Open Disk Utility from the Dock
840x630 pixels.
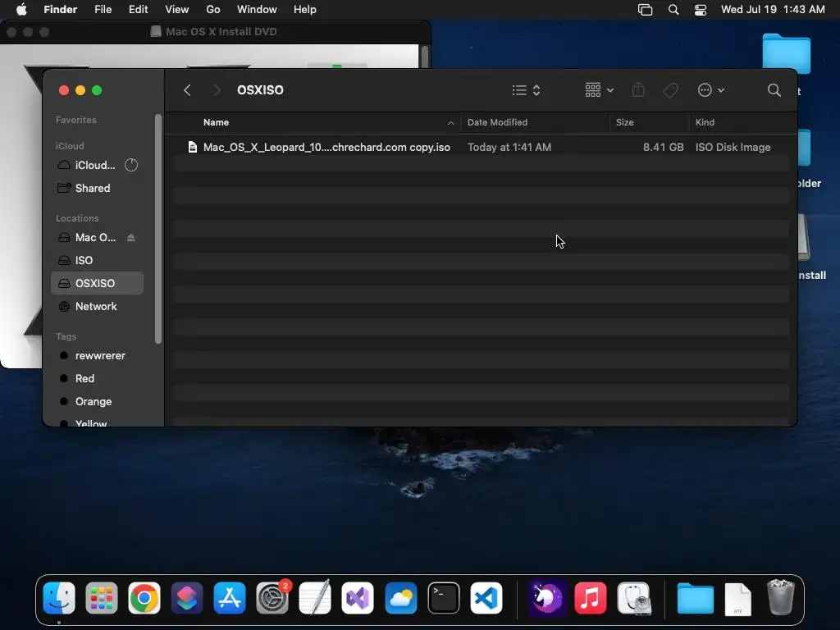coord(634,598)
